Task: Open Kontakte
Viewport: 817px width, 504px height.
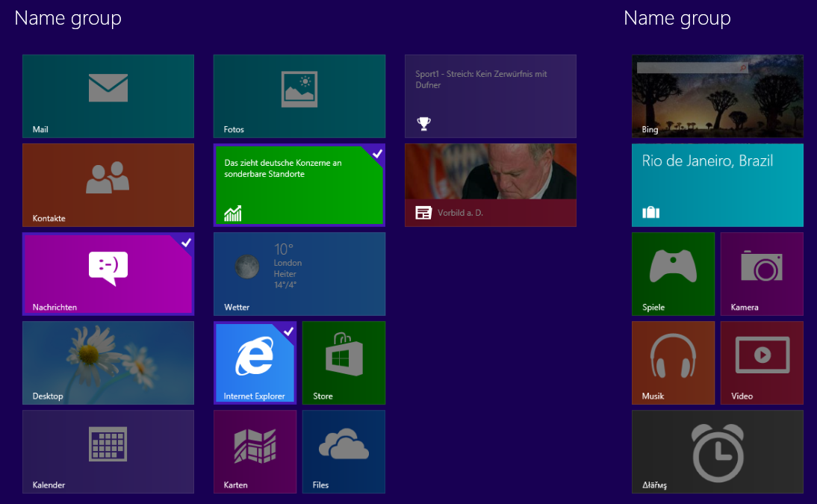Action: point(108,184)
